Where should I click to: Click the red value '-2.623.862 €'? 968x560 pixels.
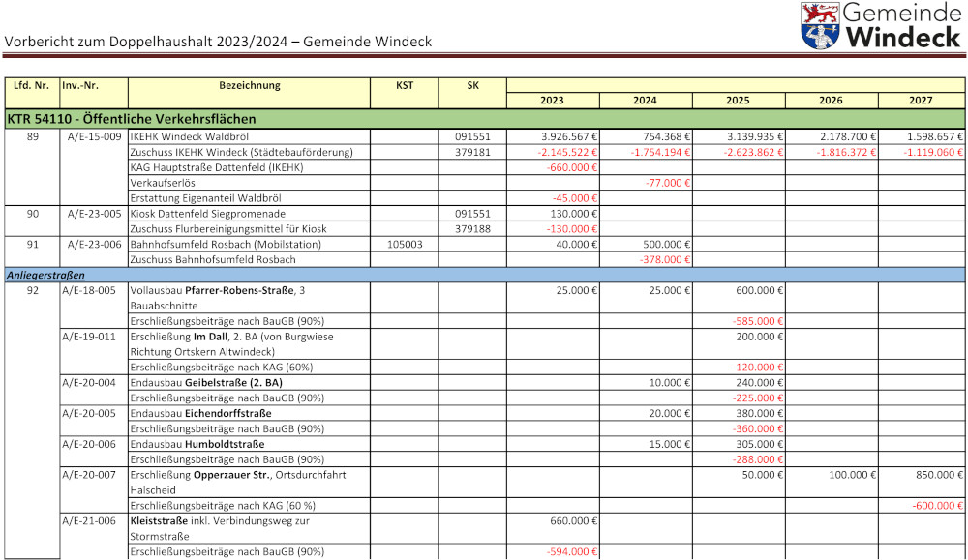point(753,153)
